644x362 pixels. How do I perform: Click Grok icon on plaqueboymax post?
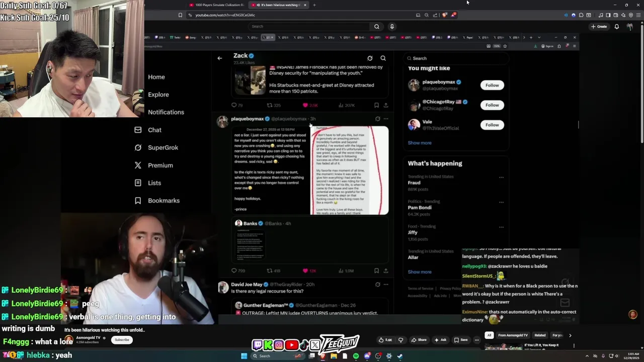377,119
